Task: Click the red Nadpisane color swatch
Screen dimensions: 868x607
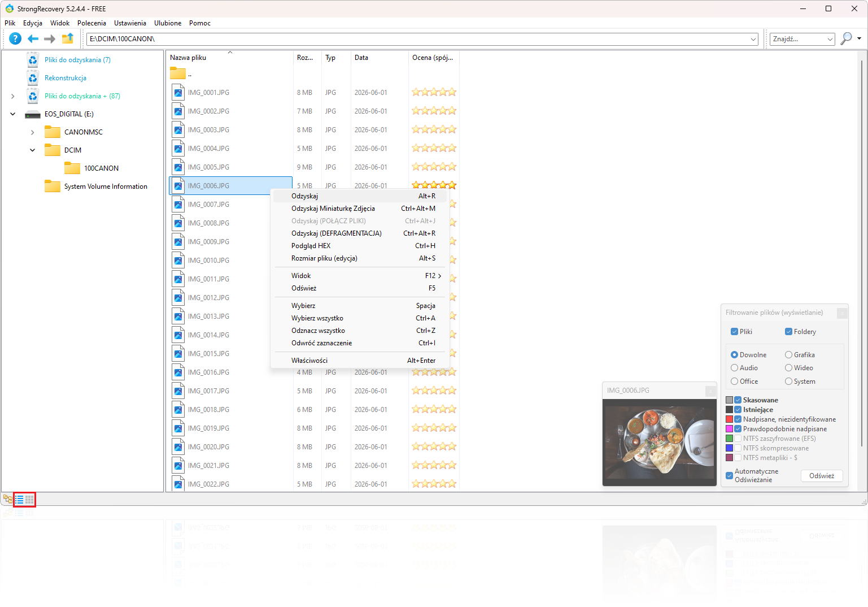Action: [x=729, y=419]
